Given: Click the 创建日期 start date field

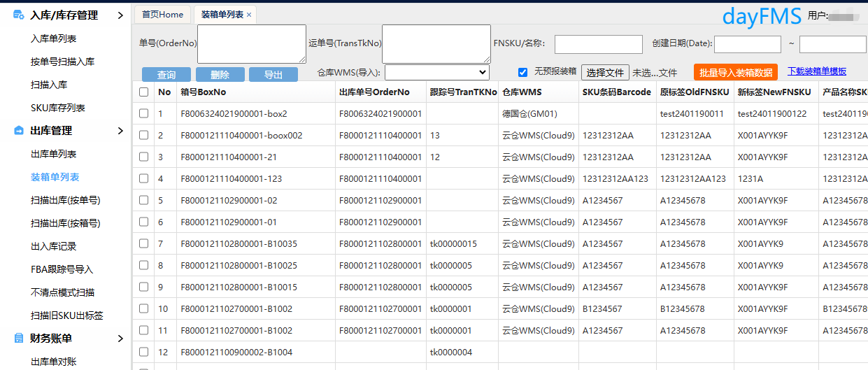Looking at the screenshot, I should (748, 44).
